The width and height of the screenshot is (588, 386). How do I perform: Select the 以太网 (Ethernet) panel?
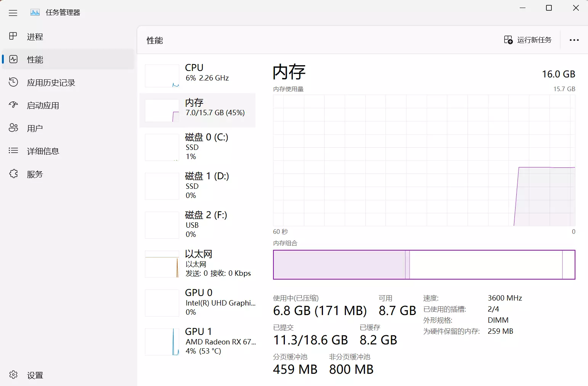pyautogui.click(x=198, y=264)
